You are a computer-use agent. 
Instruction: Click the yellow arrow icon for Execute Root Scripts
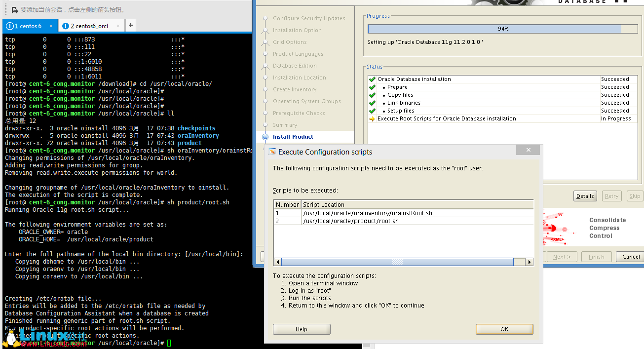[372, 119]
